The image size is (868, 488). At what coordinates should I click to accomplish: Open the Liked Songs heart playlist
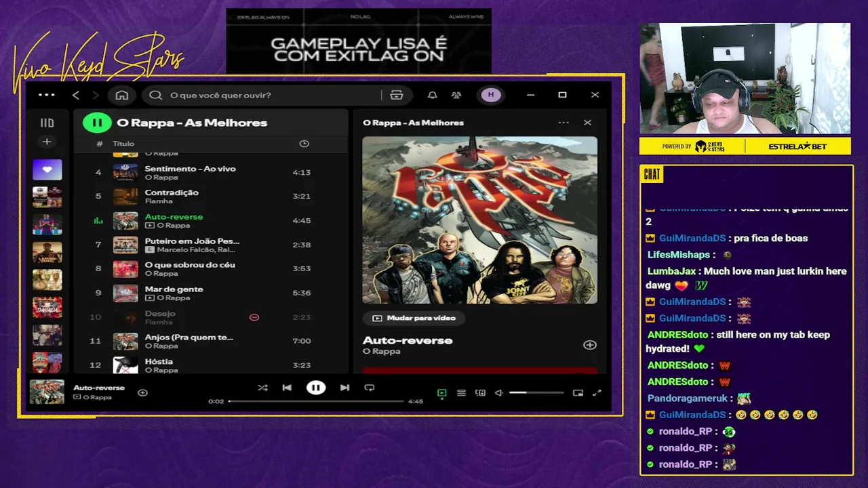point(47,169)
